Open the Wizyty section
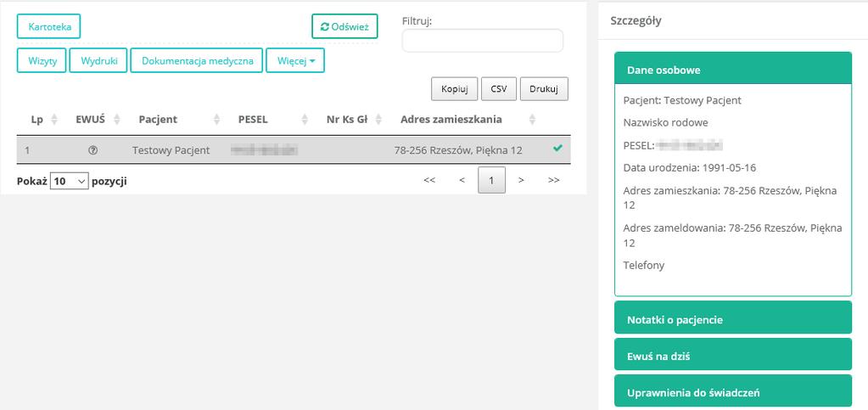The height and width of the screenshot is (410, 868). tap(42, 61)
